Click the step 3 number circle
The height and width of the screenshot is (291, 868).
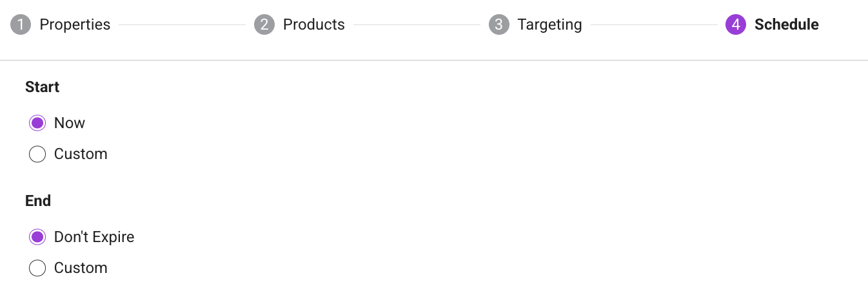coord(499,25)
